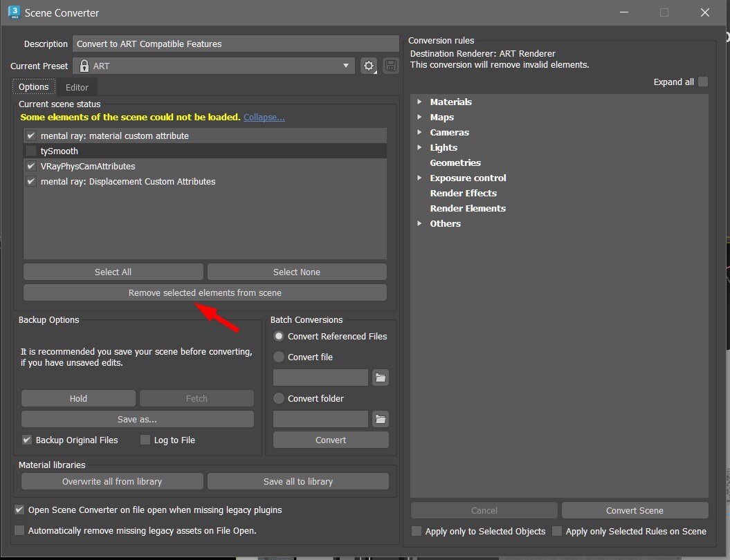This screenshot has width=730, height=560.
Task: Click the Collapse... link
Action: point(264,118)
